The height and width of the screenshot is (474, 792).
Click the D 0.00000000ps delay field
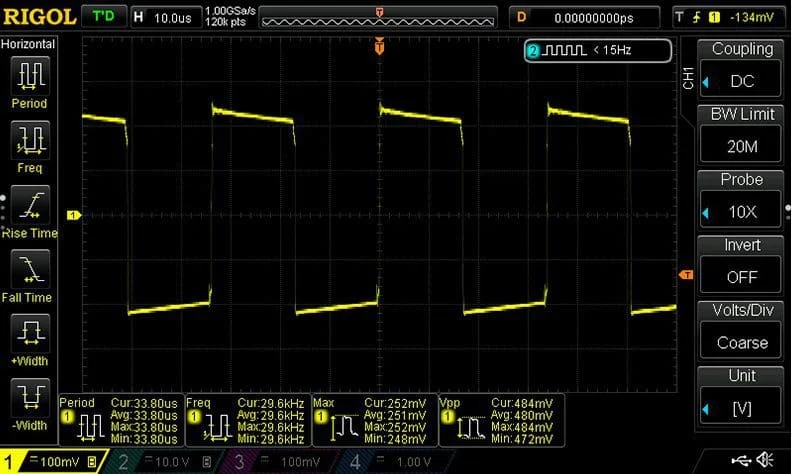click(x=584, y=18)
